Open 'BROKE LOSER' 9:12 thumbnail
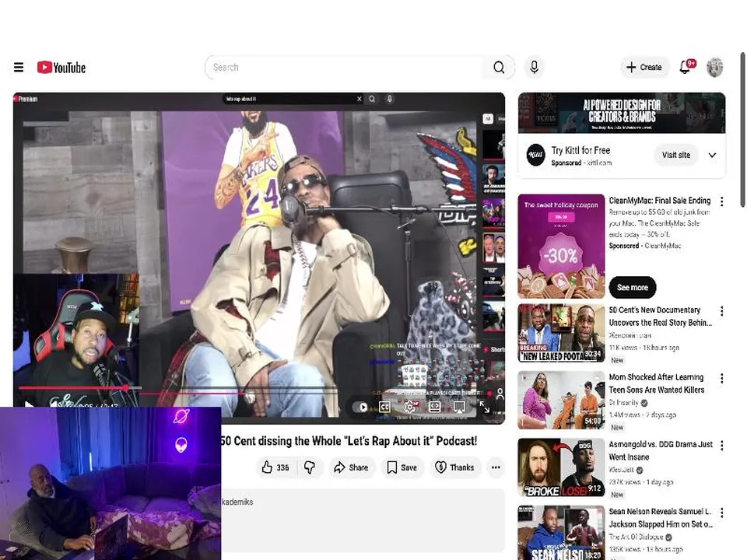The height and width of the screenshot is (560, 747). (x=561, y=467)
